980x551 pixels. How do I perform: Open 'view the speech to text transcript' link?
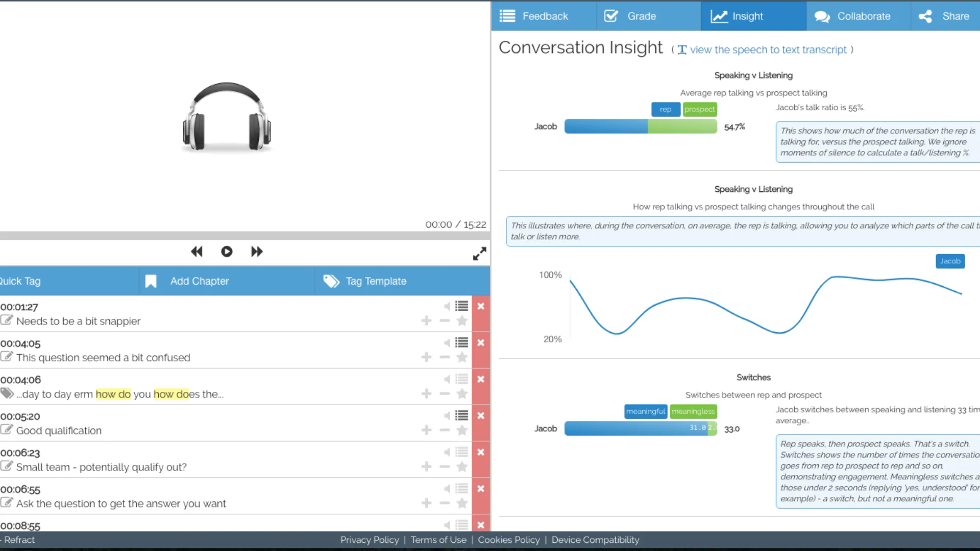point(768,50)
